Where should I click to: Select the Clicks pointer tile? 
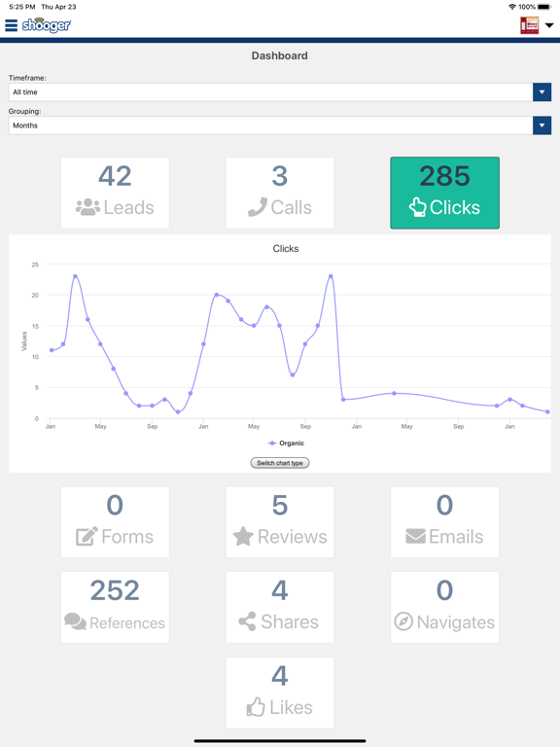point(444,193)
